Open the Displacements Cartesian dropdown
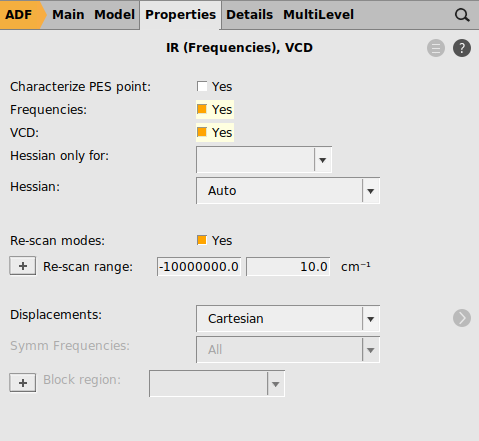 288,319
